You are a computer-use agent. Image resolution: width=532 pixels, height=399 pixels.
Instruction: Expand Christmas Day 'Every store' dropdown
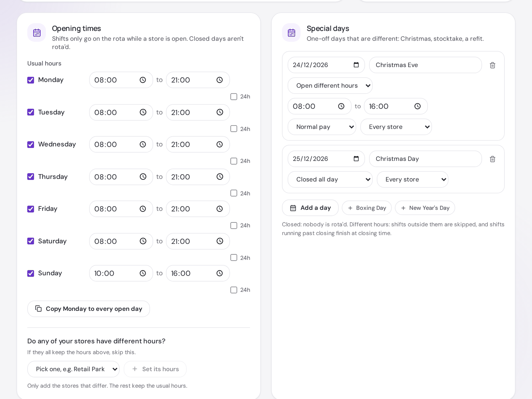(x=413, y=180)
